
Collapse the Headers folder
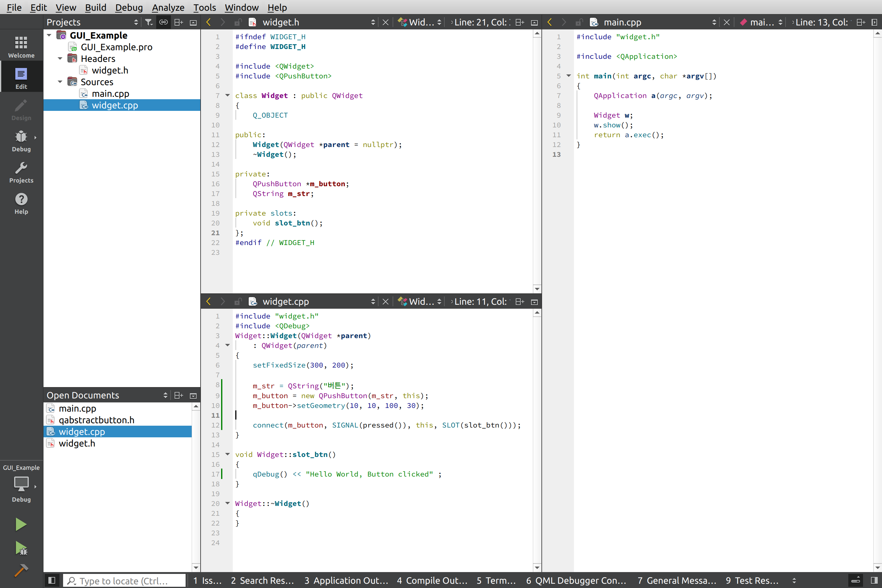tap(60, 58)
